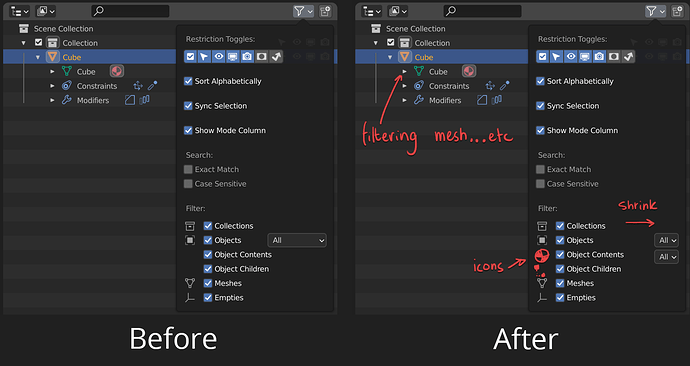Toggle the Holdout restriction icon in the Before popover
This screenshot has width=690, height=366.
point(262,56)
